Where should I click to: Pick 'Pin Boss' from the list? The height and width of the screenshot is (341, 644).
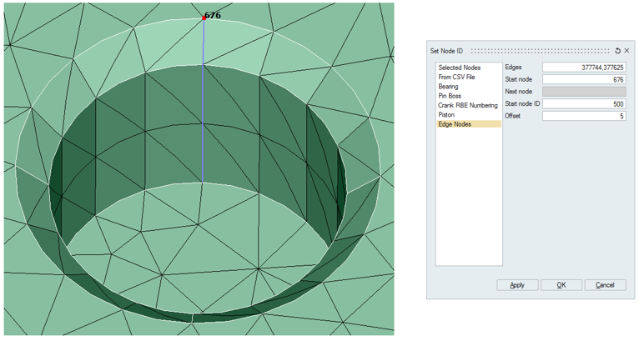point(450,96)
